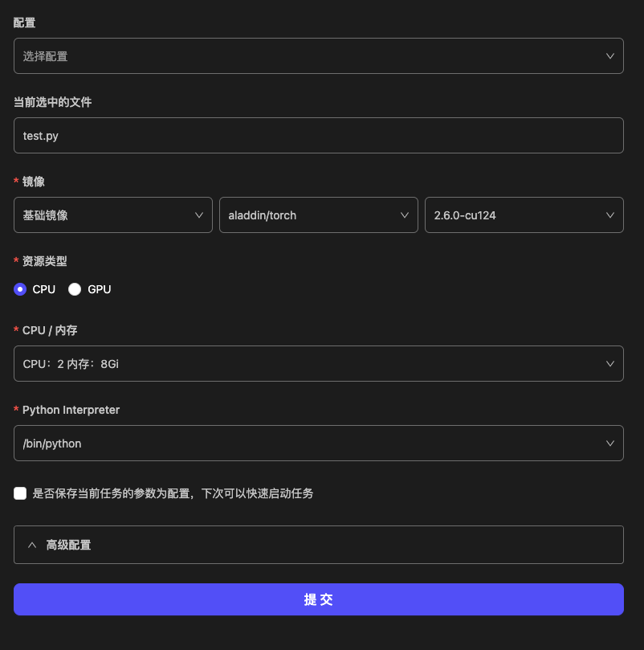Click the test.py file input field
The height and width of the screenshot is (650, 644).
coord(319,135)
